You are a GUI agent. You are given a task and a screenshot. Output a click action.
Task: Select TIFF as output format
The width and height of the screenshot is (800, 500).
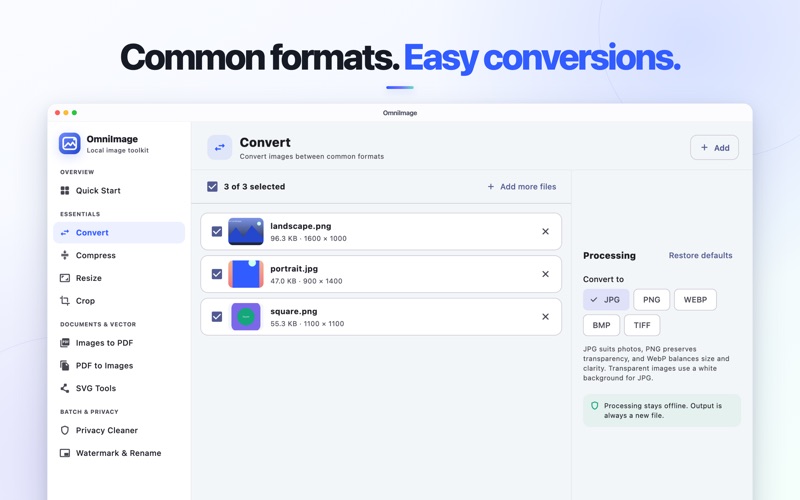coord(642,325)
